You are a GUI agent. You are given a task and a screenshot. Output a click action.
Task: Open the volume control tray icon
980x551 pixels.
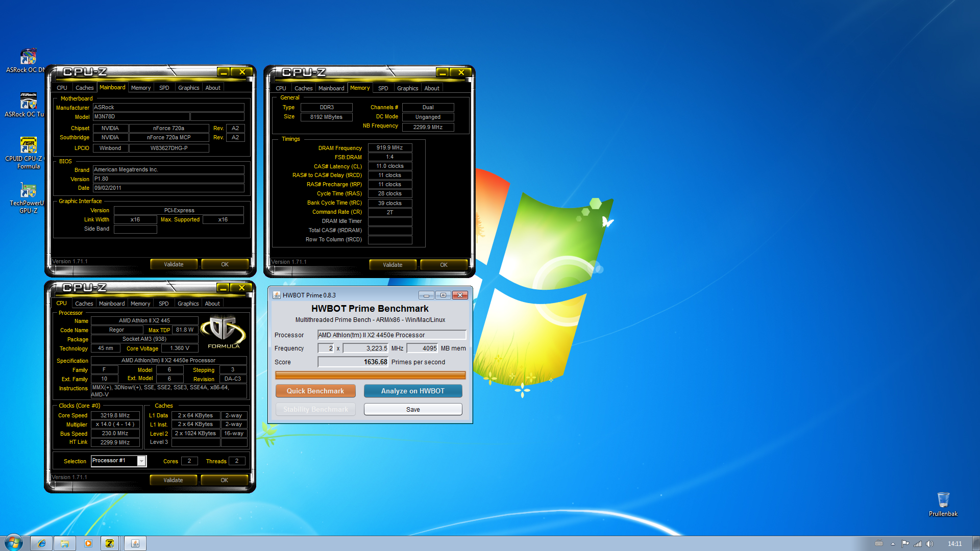[x=930, y=544]
